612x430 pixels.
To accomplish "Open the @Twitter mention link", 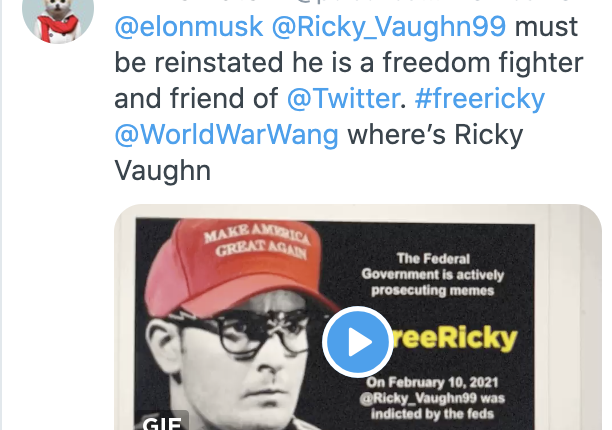I will 343,98.
